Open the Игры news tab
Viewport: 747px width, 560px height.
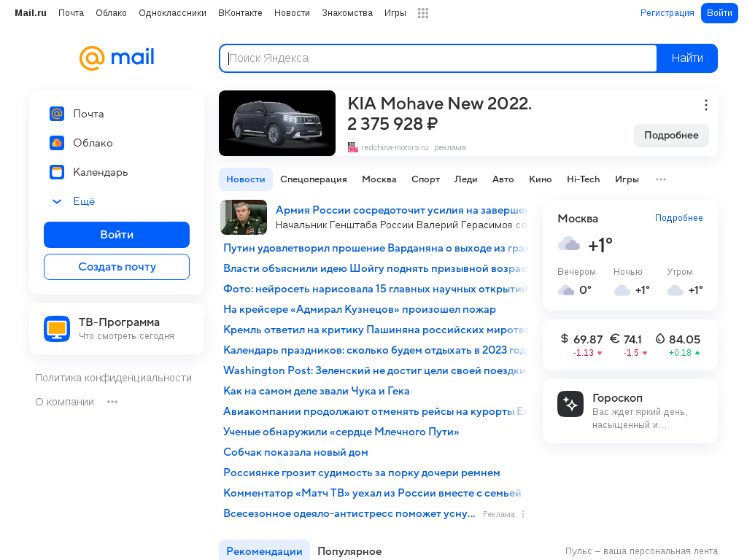pos(627,179)
